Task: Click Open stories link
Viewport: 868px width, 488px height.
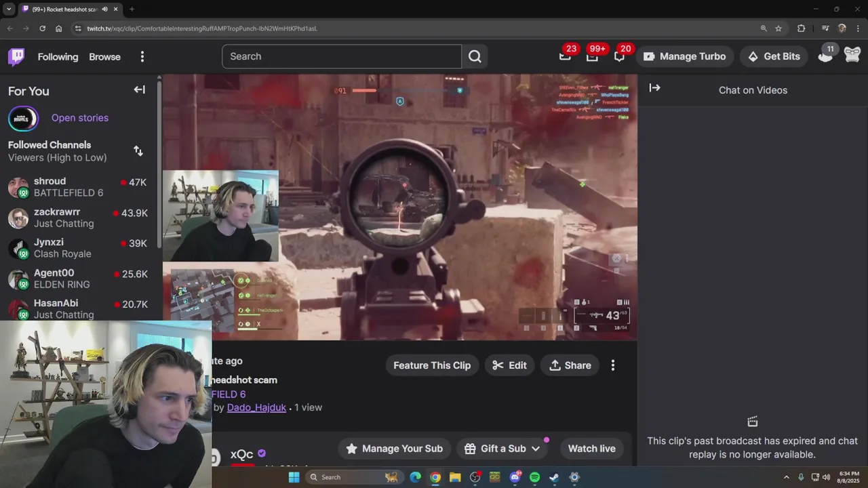Action: click(80, 118)
